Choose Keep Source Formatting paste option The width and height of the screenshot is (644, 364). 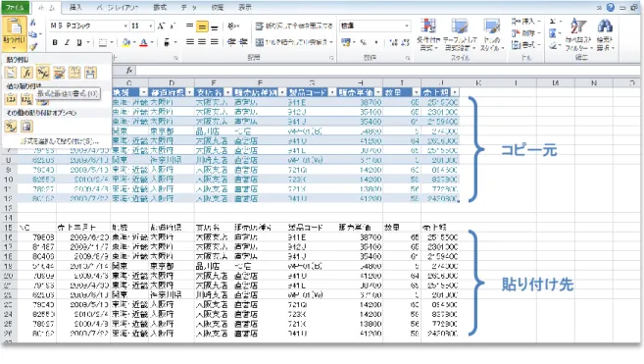click(59, 73)
